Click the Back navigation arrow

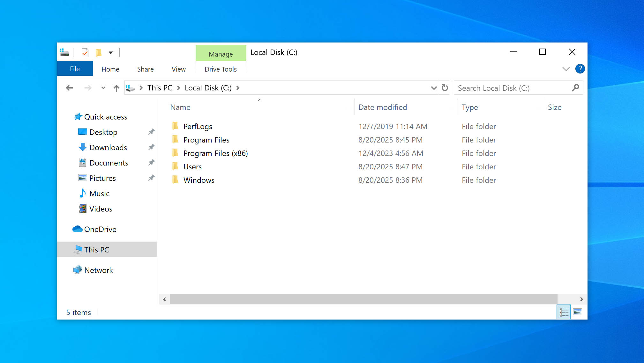click(x=70, y=88)
